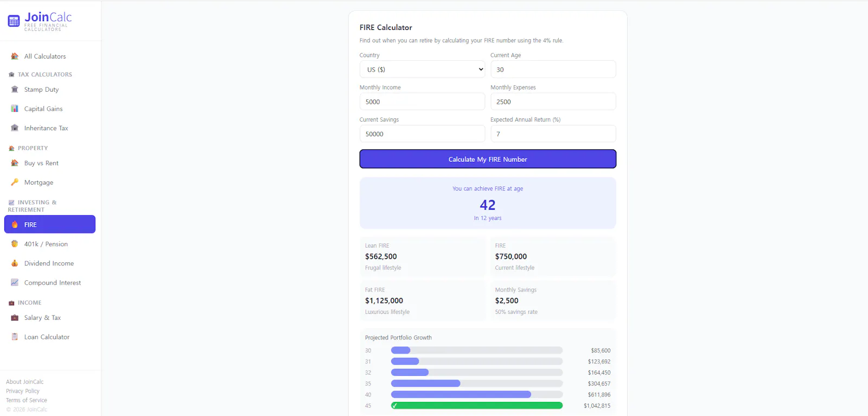The width and height of the screenshot is (868, 416).
Task: Focus Expected Annual Return field
Action: 553,134
